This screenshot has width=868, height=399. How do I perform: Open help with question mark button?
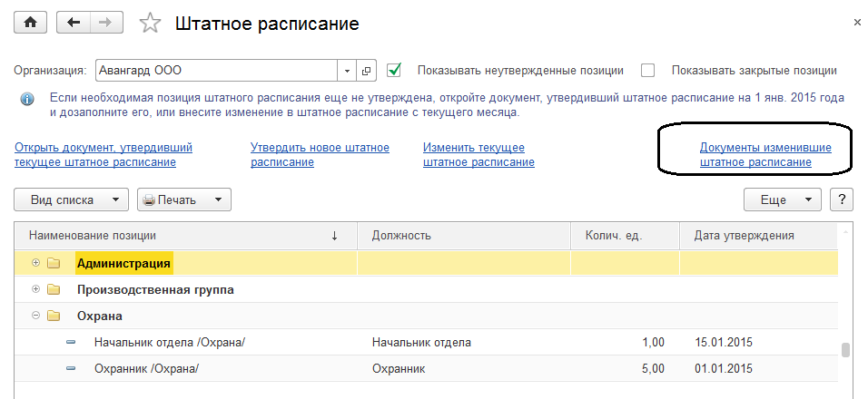pos(842,199)
